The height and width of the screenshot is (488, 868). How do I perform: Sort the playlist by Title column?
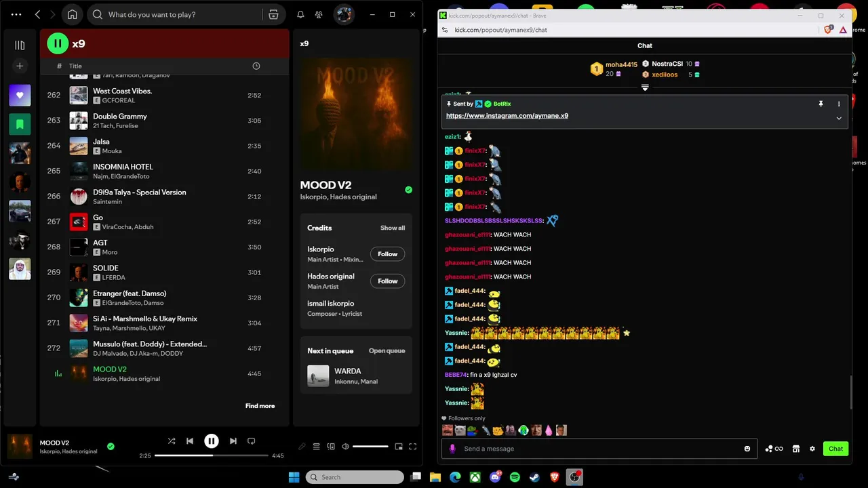click(x=75, y=66)
